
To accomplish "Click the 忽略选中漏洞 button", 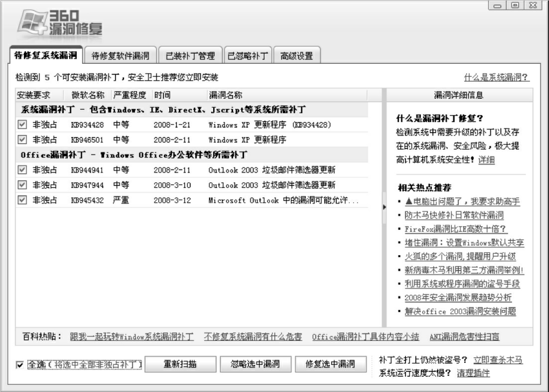I will [x=255, y=364].
